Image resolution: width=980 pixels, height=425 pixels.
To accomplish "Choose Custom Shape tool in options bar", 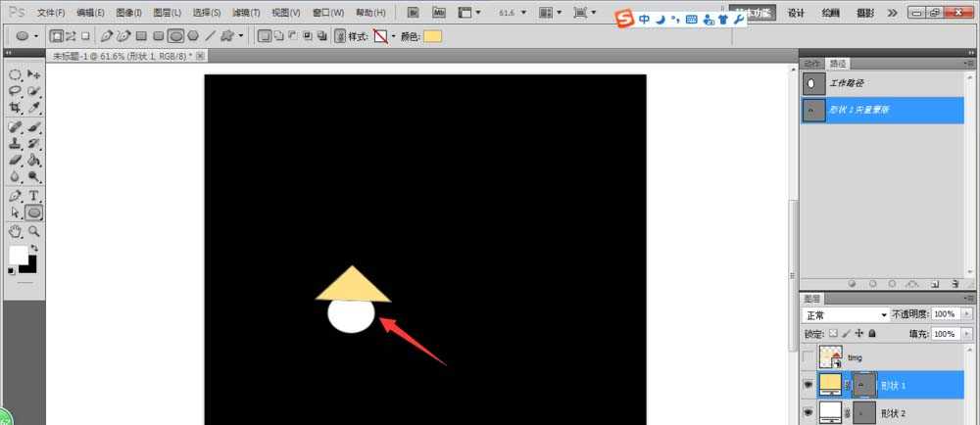I will pyautogui.click(x=227, y=36).
